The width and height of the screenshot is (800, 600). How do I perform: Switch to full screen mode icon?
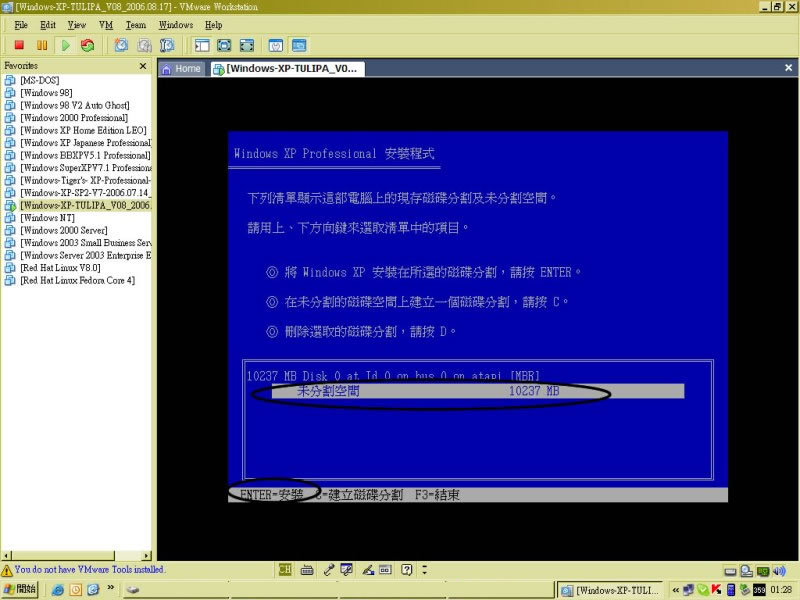pyautogui.click(x=224, y=45)
